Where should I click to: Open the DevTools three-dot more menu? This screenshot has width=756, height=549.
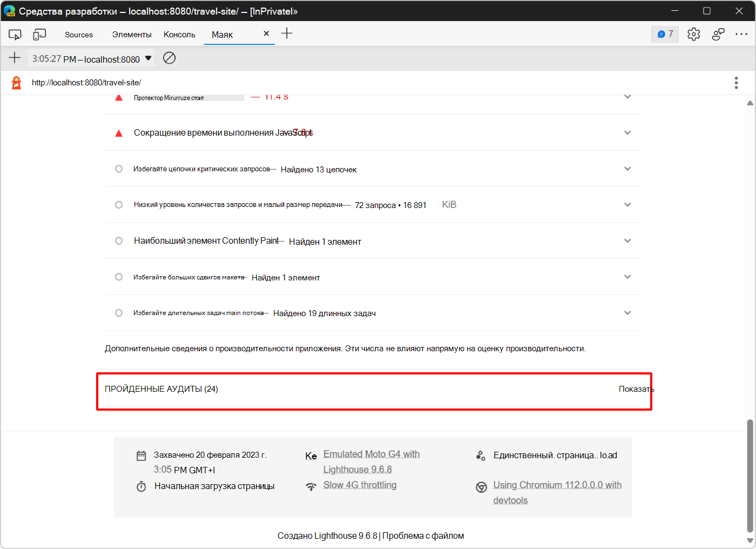[x=741, y=34]
